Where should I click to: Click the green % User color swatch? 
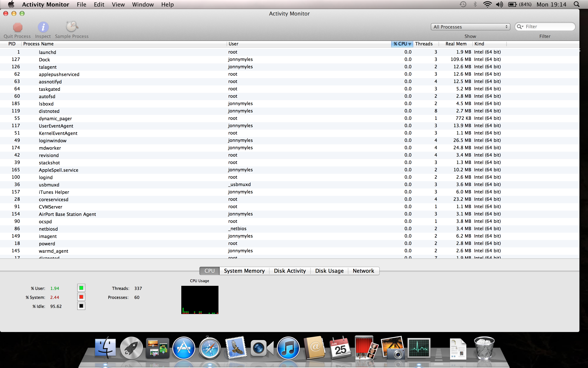click(x=81, y=288)
